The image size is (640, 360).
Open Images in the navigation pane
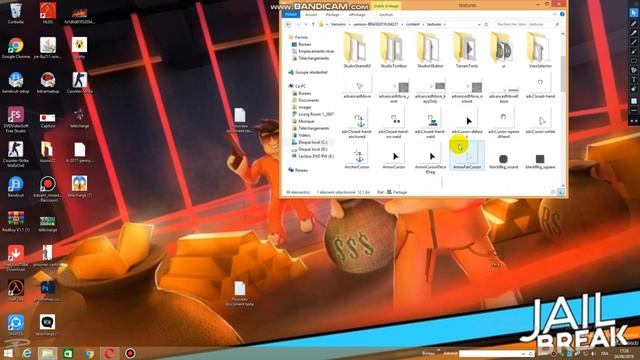point(302,107)
